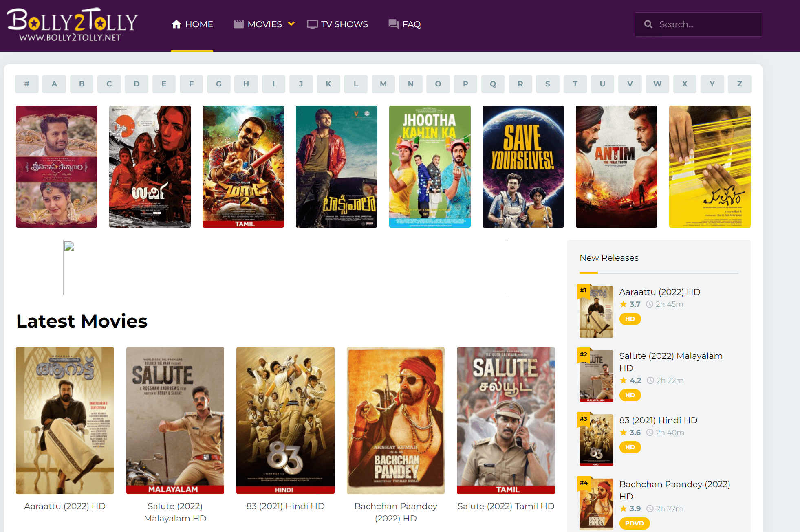Click the Bolly2Tolly site logo
Image resolution: width=800 pixels, height=532 pixels.
click(73, 24)
